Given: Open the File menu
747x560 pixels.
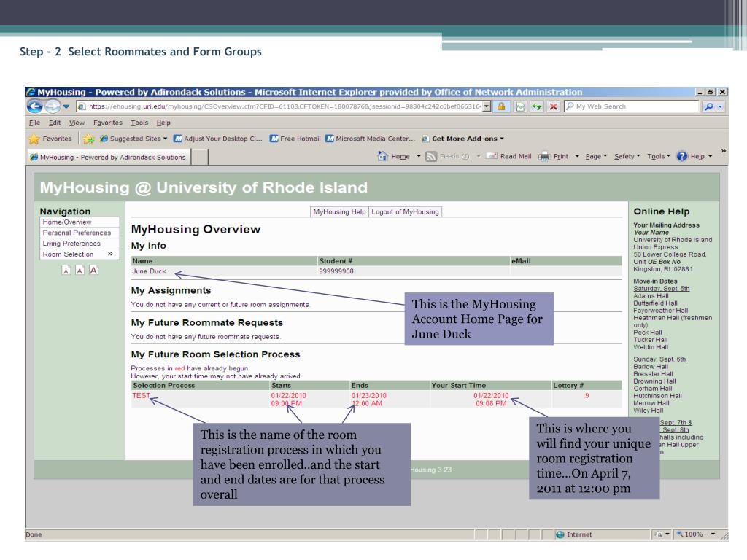Looking at the screenshot, I should pyautogui.click(x=34, y=122).
